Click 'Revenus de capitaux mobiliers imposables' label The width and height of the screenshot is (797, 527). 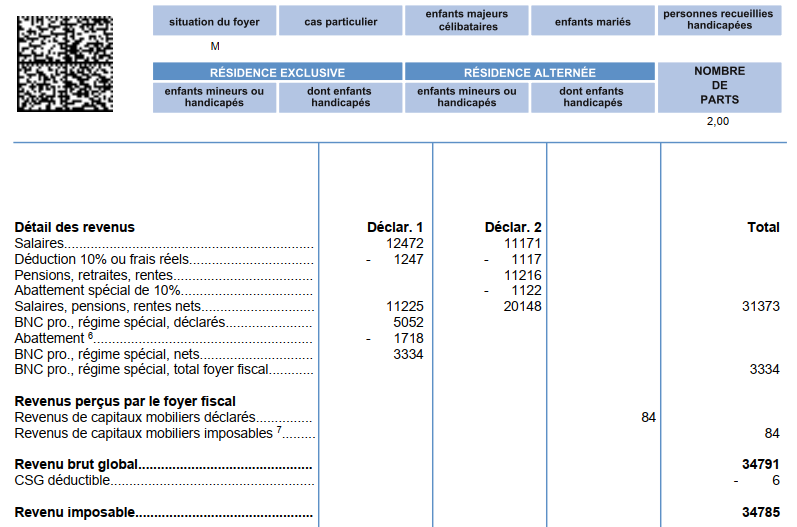click(x=148, y=433)
